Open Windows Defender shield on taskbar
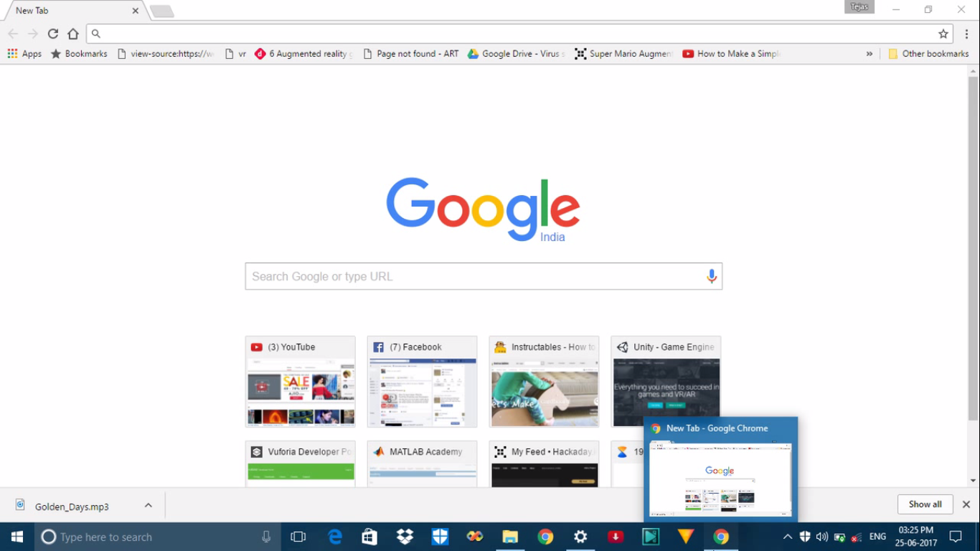This screenshot has height=551, width=980. pyautogui.click(x=440, y=537)
